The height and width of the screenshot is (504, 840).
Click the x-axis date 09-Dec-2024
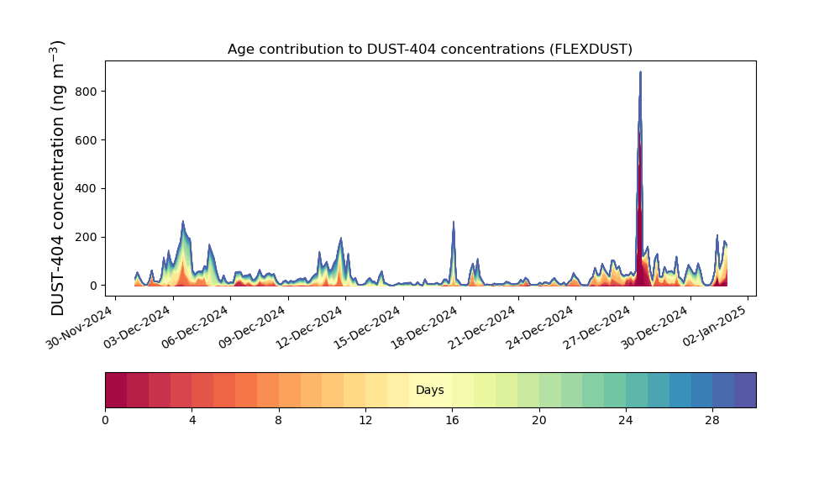pos(253,327)
